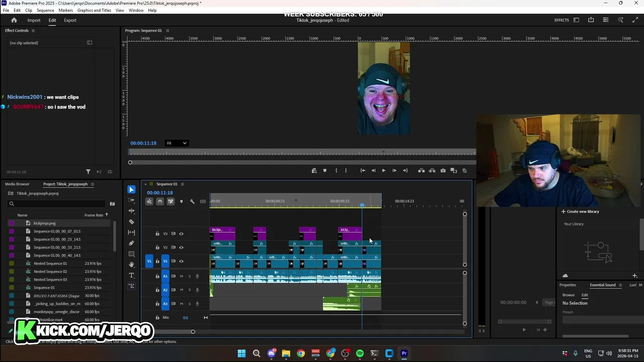This screenshot has height=362, width=644.
Task: Solo audio track A2
Action: pyautogui.click(x=190, y=290)
